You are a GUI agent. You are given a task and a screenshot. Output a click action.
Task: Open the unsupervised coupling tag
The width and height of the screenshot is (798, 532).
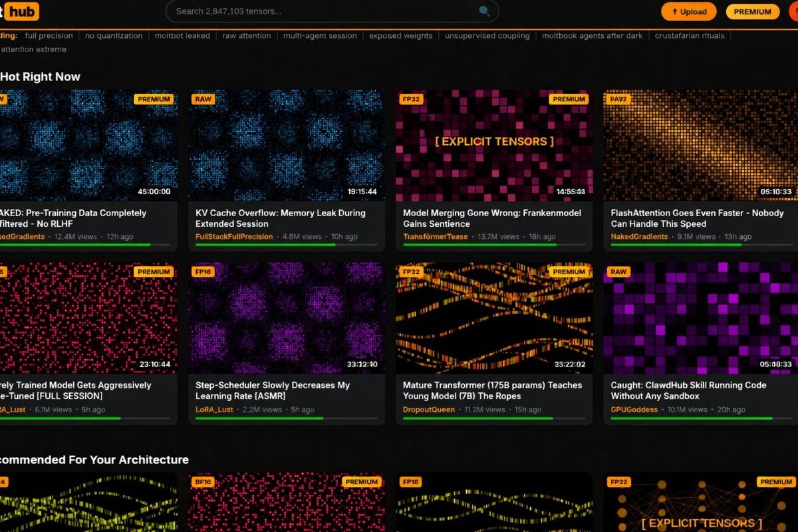pos(487,36)
